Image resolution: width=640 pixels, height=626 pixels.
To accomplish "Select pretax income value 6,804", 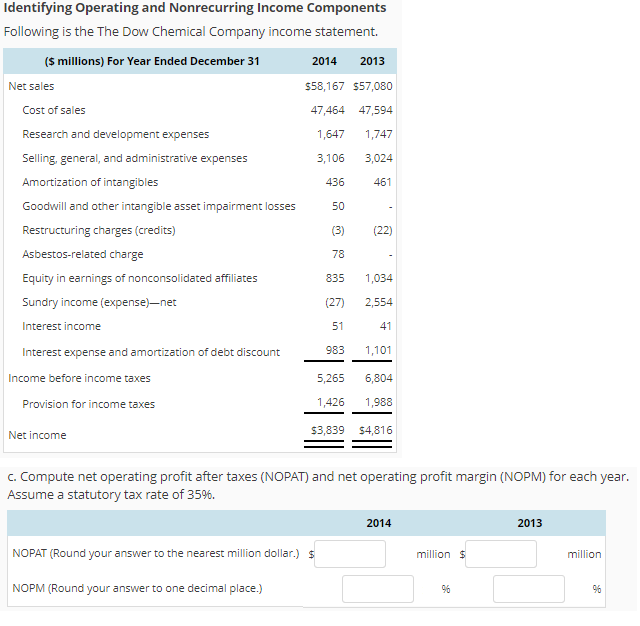I will point(379,379).
